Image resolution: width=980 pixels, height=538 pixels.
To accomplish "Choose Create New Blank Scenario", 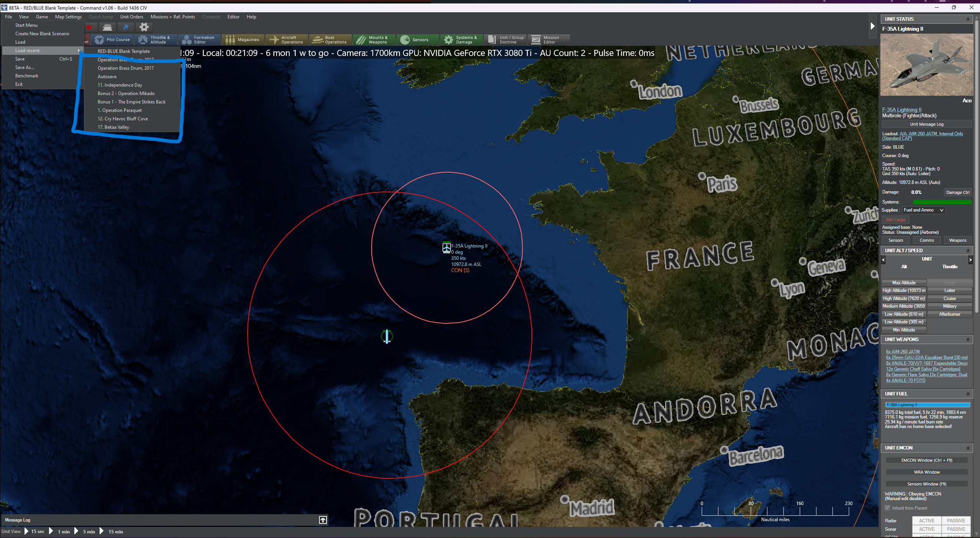I will point(42,34).
